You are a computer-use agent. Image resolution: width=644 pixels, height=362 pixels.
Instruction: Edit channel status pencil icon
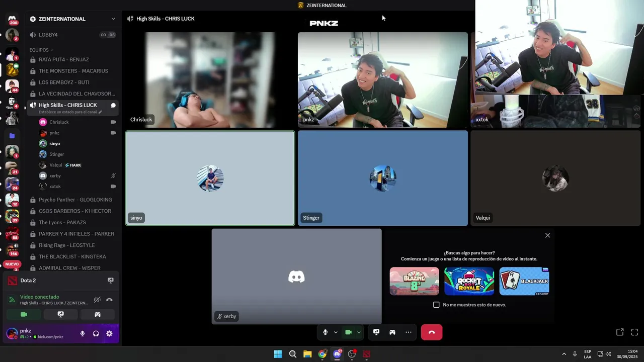[100, 112]
